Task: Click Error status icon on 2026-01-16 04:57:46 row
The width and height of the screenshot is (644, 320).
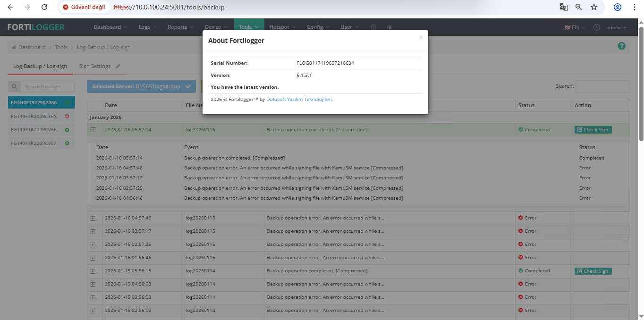Action: 521,218
